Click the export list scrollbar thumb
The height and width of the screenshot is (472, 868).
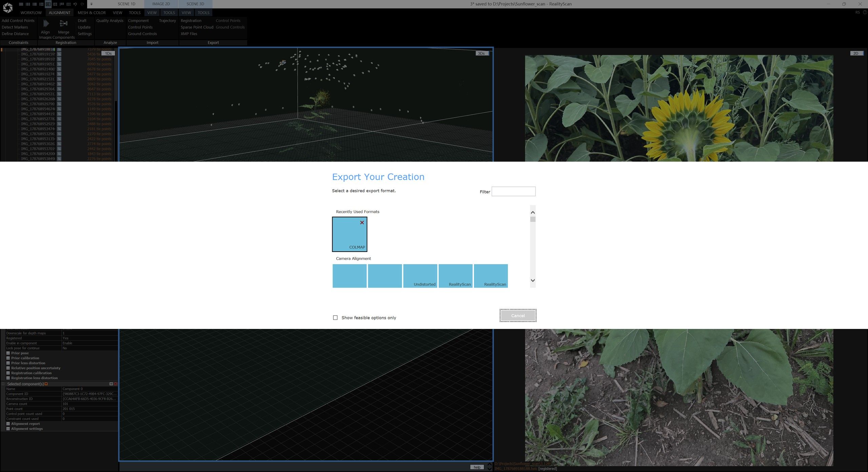pos(533,219)
